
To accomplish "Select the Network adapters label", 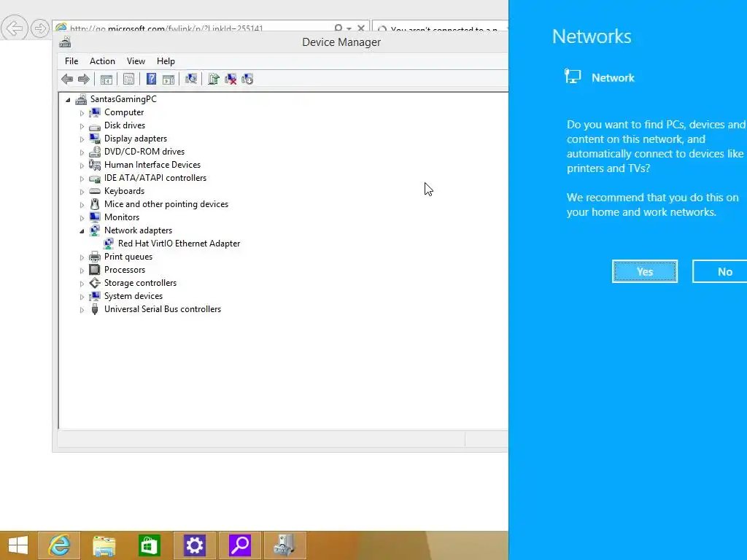I will pos(138,230).
